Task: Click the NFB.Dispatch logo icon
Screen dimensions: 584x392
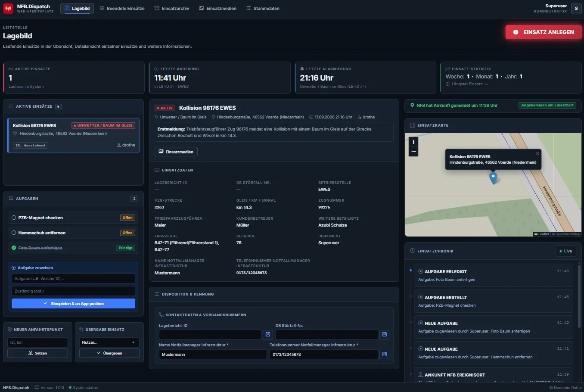Action: pos(8,8)
